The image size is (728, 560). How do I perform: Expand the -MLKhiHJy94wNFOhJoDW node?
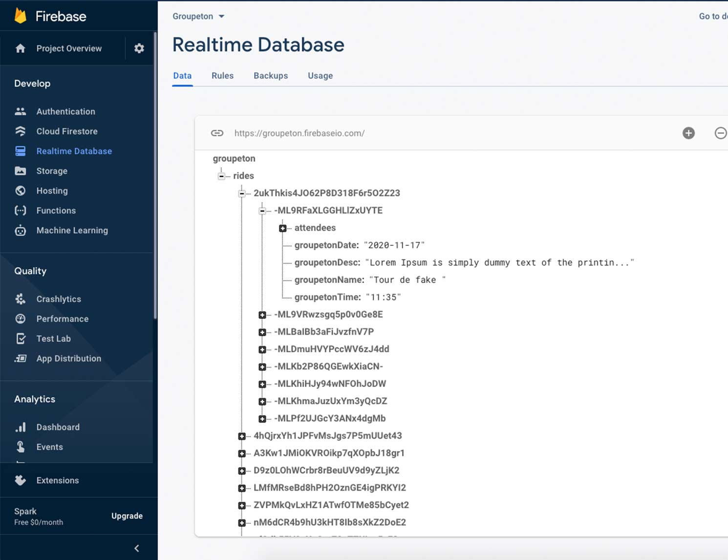[262, 384]
